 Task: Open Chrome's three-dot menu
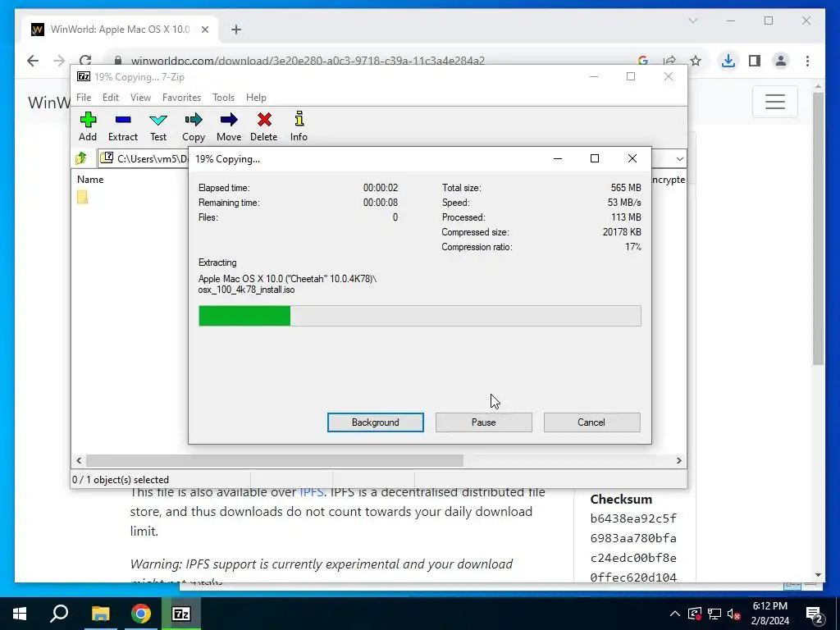pos(807,61)
